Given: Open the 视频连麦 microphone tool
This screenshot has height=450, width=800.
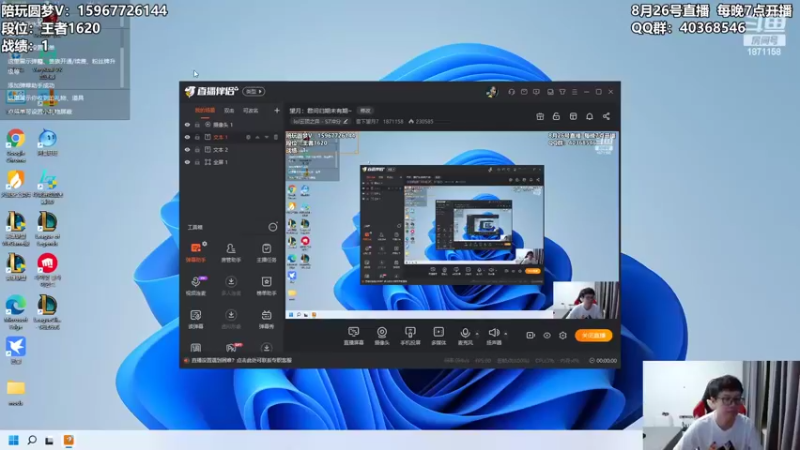Looking at the screenshot, I should click(x=195, y=286).
